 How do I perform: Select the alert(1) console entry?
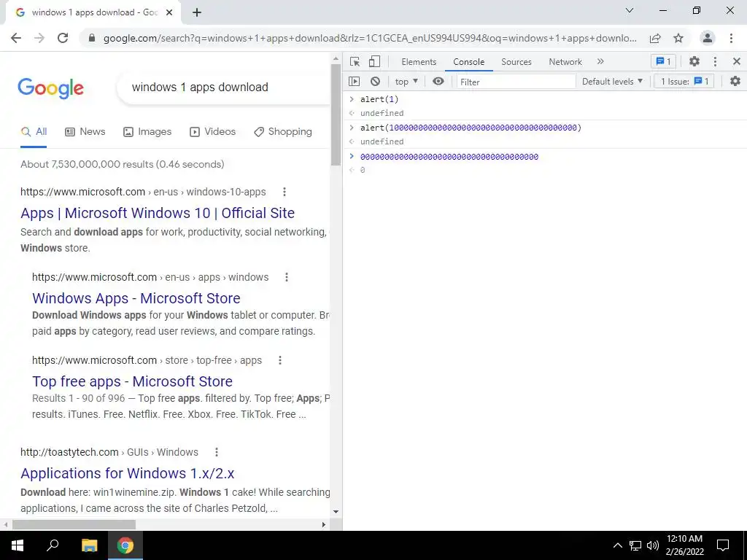pyautogui.click(x=379, y=99)
